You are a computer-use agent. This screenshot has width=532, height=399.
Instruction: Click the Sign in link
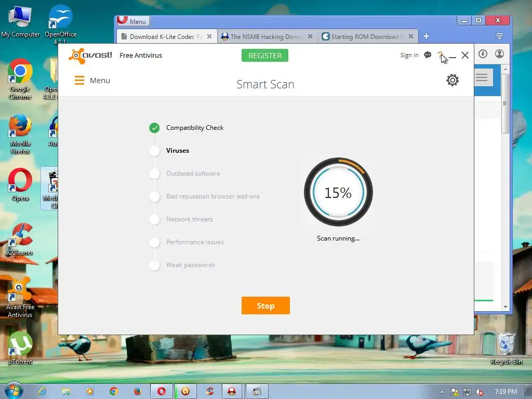(x=409, y=55)
